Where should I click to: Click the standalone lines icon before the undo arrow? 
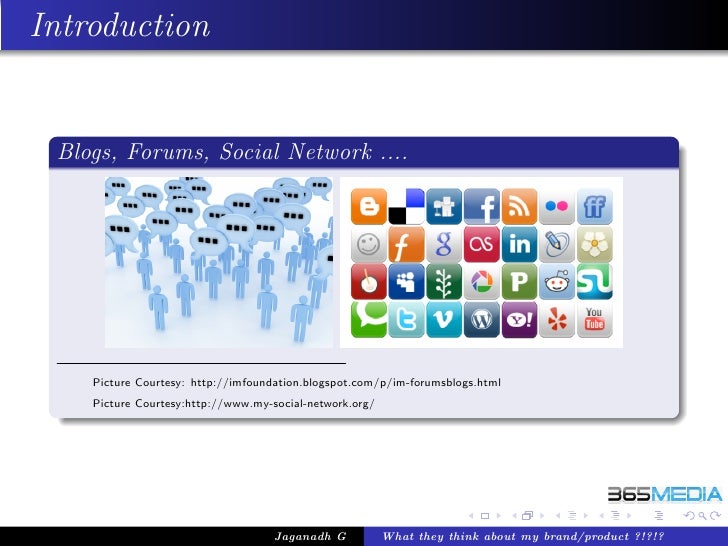coord(659,515)
